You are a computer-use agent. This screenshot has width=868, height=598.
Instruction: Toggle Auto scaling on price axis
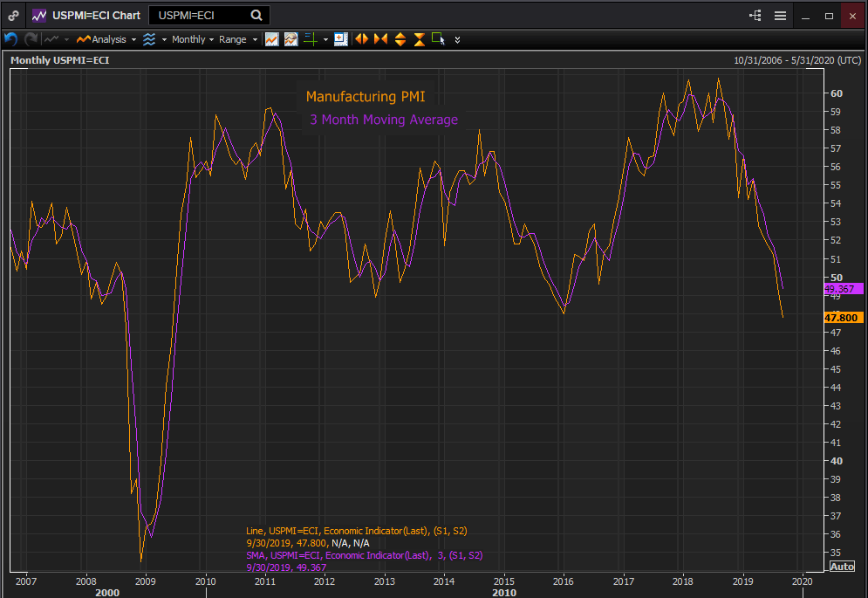point(841,567)
